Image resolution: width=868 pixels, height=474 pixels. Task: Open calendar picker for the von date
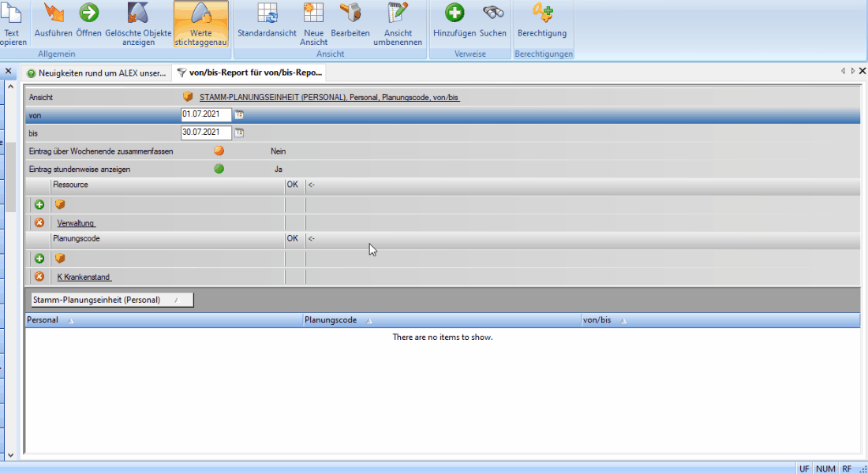click(x=240, y=115)
